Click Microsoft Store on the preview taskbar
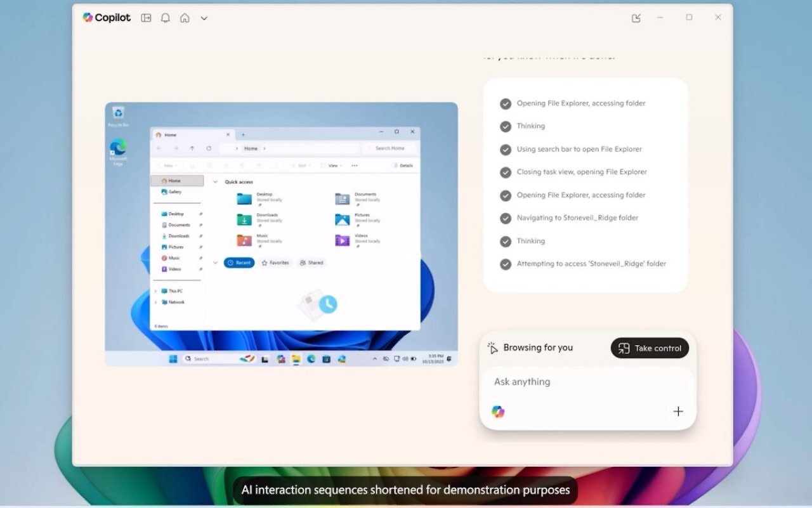Viewport: 812px width, 508px height. (327, 359)
